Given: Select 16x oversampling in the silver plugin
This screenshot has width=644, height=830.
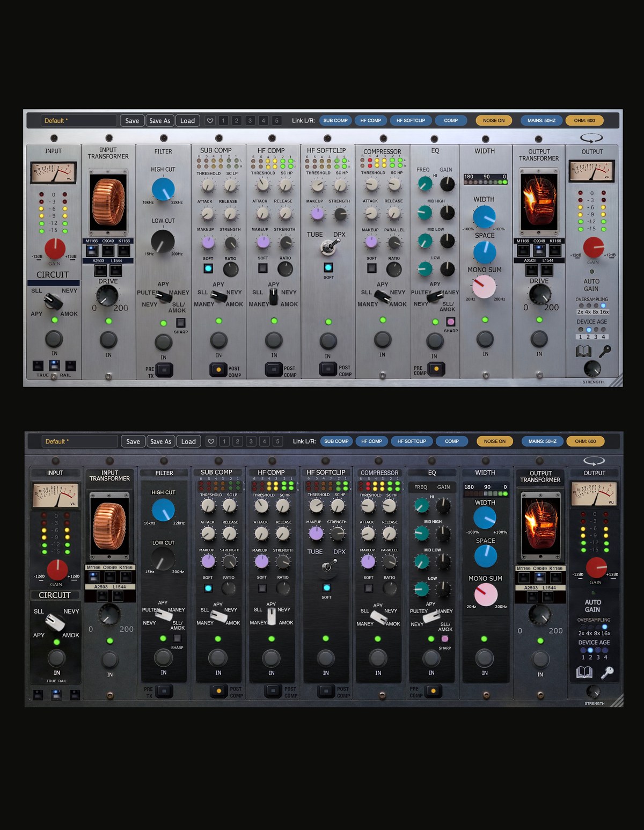Looking at the screenshot, I should (x=604, y=305).
